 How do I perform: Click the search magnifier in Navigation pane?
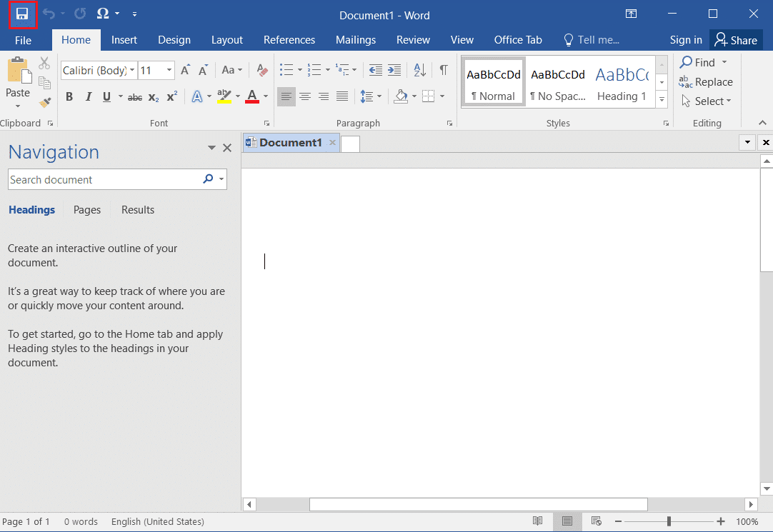click(208, 179)
